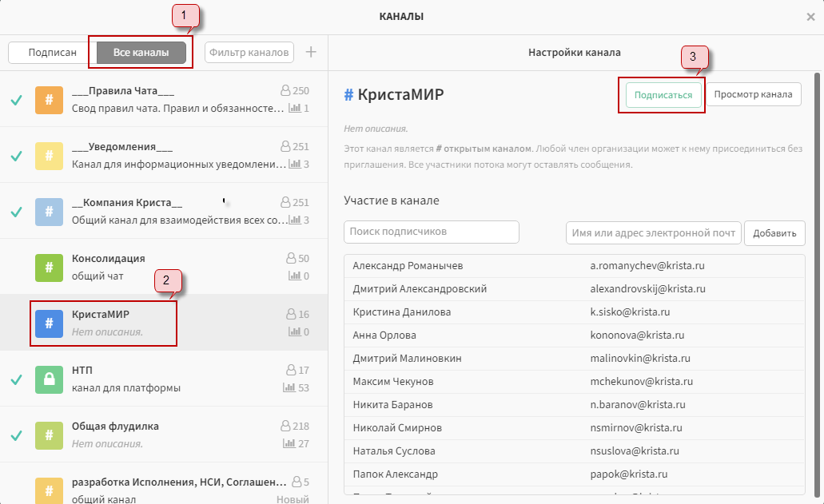Click the hash icon of Общая флудилка
This screenshot has height=504, width=824.
click(50, 435)
